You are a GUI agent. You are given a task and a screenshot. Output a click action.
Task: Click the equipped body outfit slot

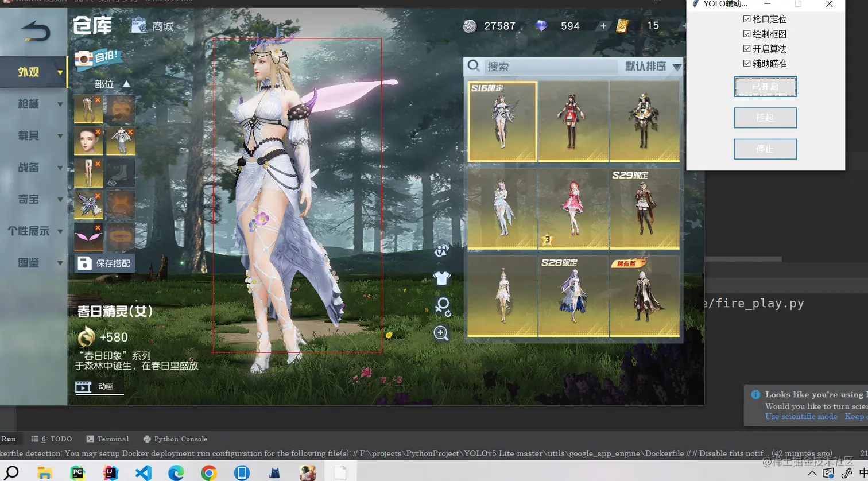[x=121, y=141]
